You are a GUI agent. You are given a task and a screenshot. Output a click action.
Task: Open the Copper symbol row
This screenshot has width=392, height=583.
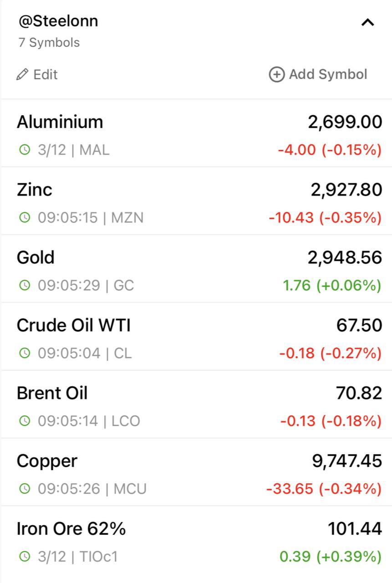(196, 472)
